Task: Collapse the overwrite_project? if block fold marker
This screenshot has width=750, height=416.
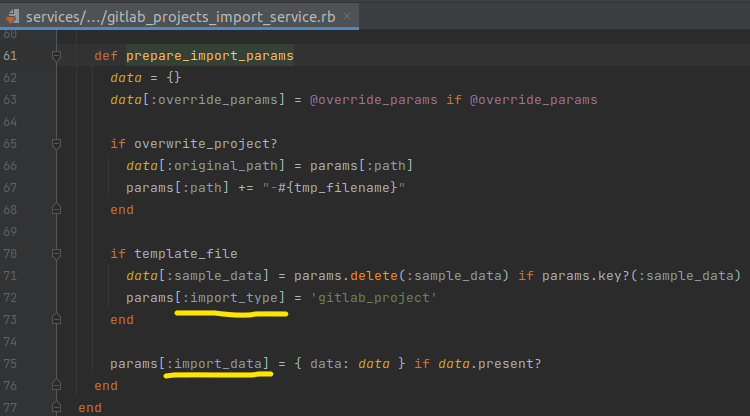Action: click(x=56, y=144)
